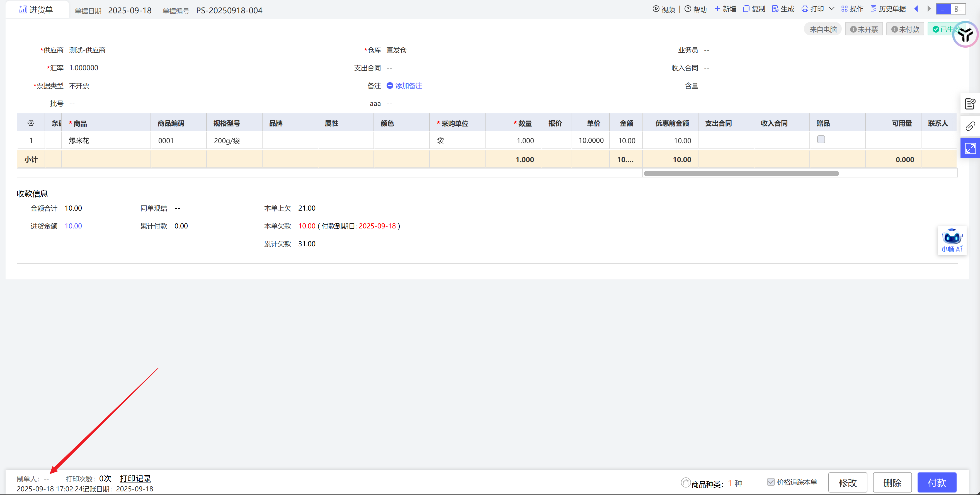Open History Documents from toolbar

pyautogui.click(x=888, y=9)
